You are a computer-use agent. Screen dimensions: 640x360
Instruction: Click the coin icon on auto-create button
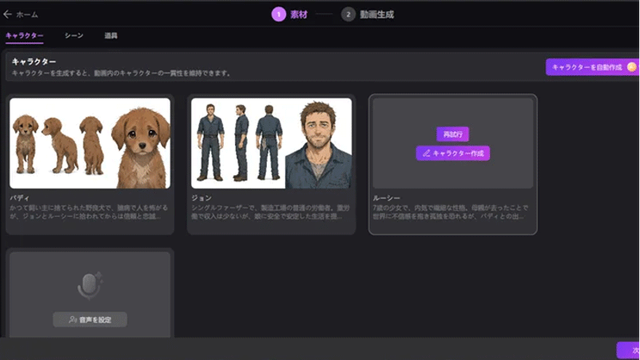tap(631, 67)
